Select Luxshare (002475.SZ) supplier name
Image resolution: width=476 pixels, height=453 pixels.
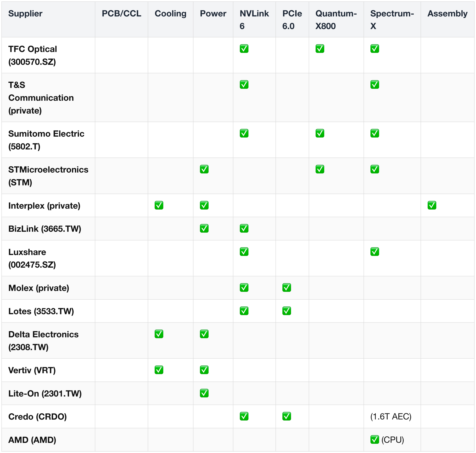coord(32,258)
